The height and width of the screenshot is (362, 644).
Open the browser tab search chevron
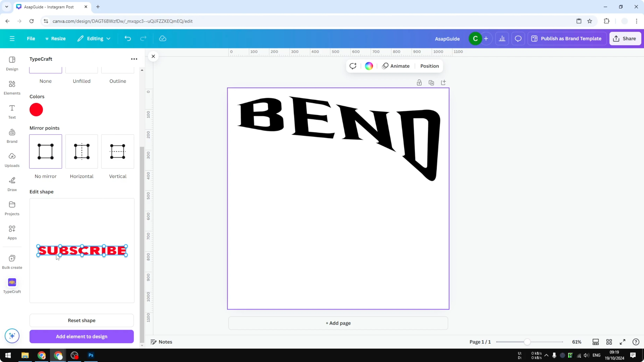[x=6, y=7]
